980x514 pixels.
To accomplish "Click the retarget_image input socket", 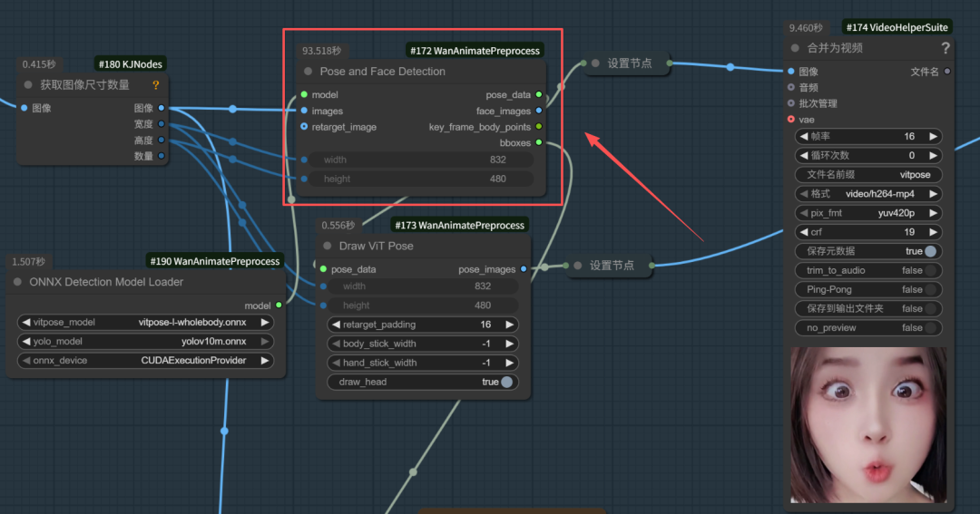I will tap(304, 127).
